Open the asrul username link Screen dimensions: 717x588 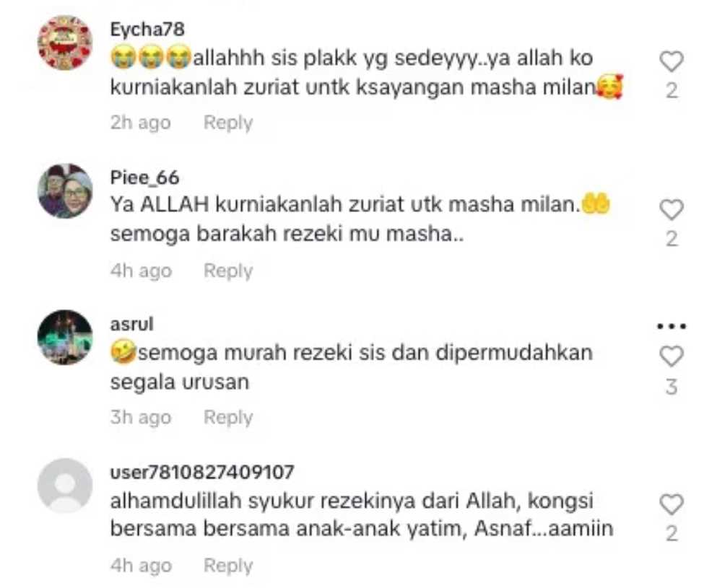click(x=131, y=324)
